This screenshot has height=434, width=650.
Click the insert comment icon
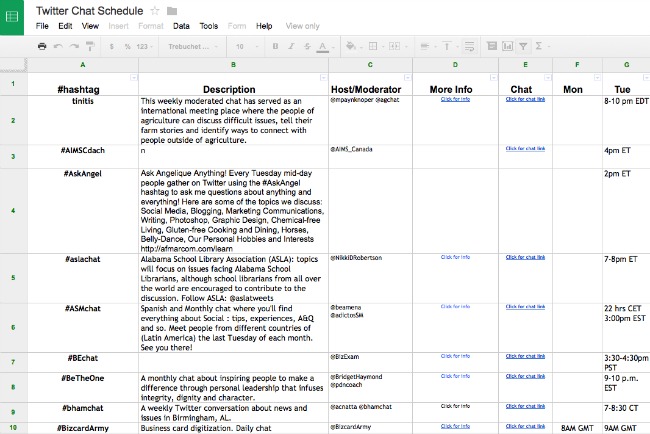click(492, 46)
